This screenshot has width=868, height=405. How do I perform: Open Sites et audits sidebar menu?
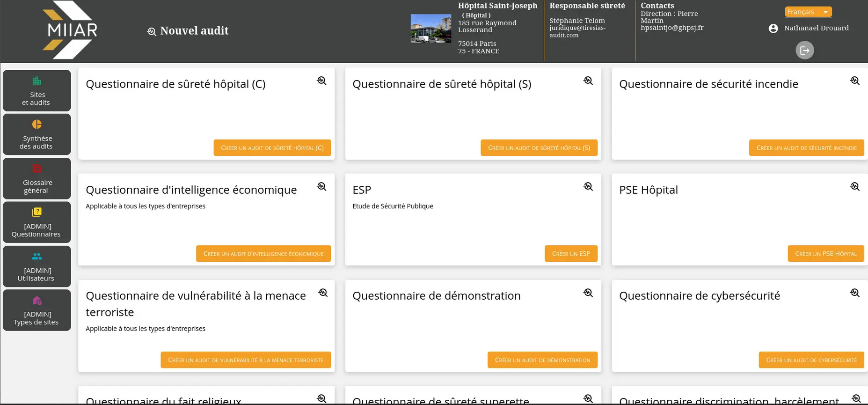click(37, 90)
